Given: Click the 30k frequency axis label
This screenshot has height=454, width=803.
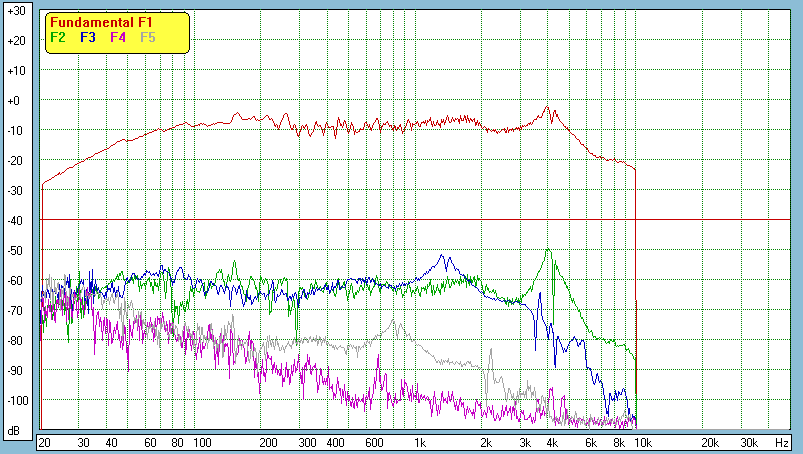Looking at the screenshot, I should tap(748, 442).
